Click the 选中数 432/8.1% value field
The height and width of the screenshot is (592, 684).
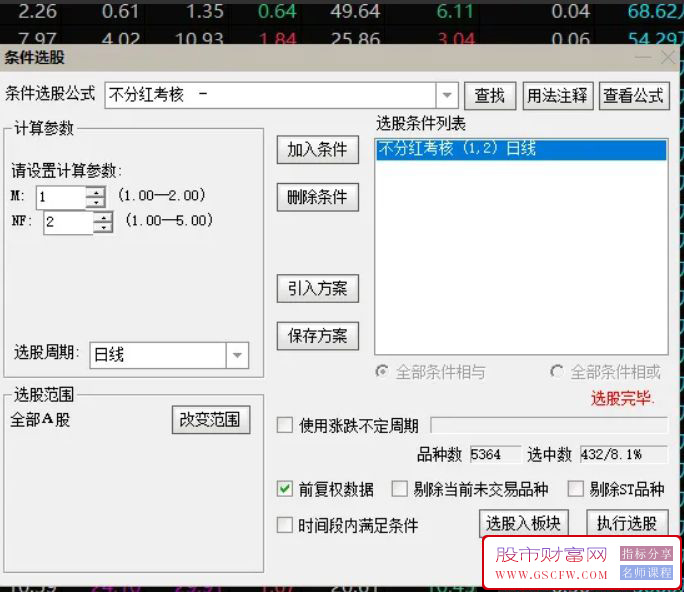tap(624, 454)
